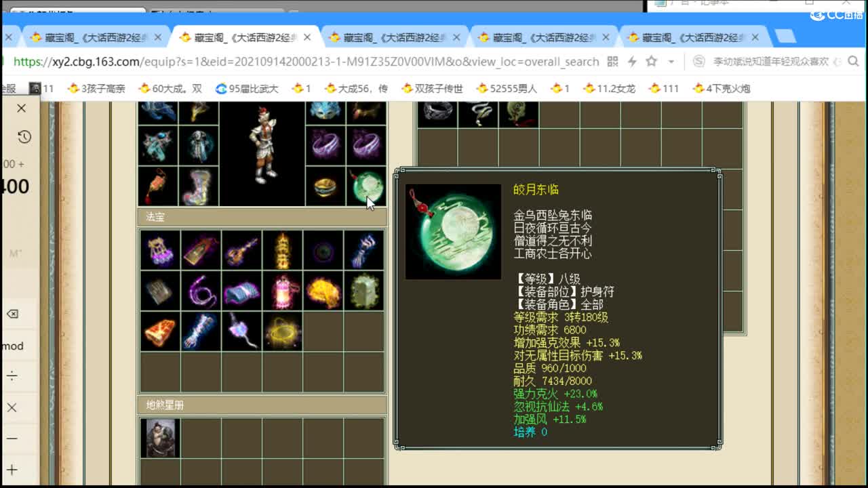868x488 pixels.
Task: Click the 功绩需求 6800 line
Action: coord(549,330)
